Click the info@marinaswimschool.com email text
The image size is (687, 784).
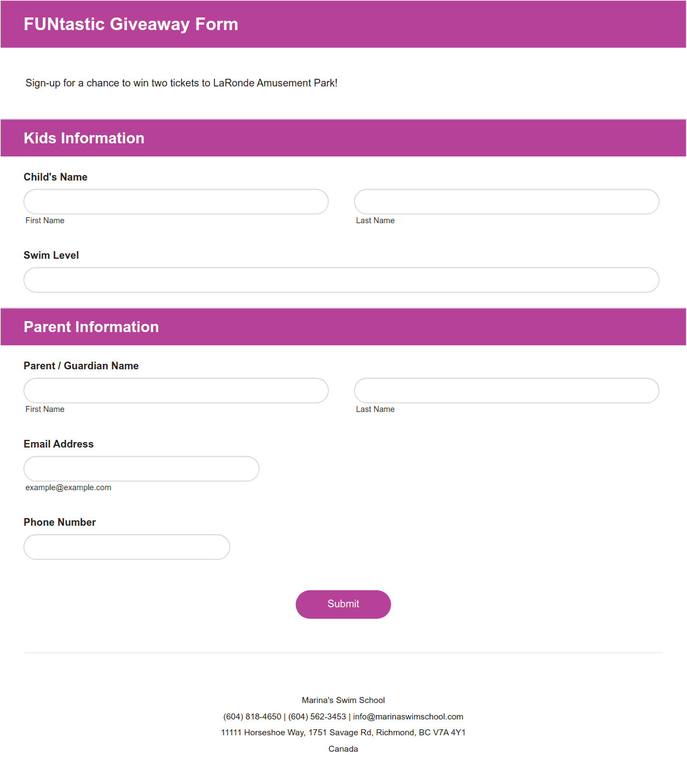408,717
